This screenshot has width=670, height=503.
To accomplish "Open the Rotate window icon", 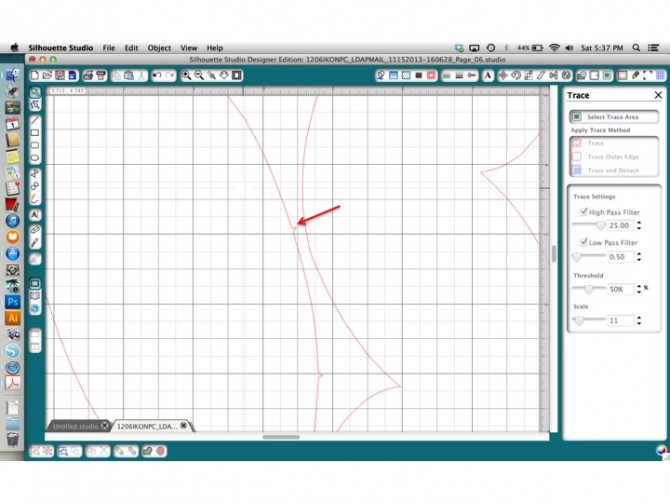I will coord(516,76).
